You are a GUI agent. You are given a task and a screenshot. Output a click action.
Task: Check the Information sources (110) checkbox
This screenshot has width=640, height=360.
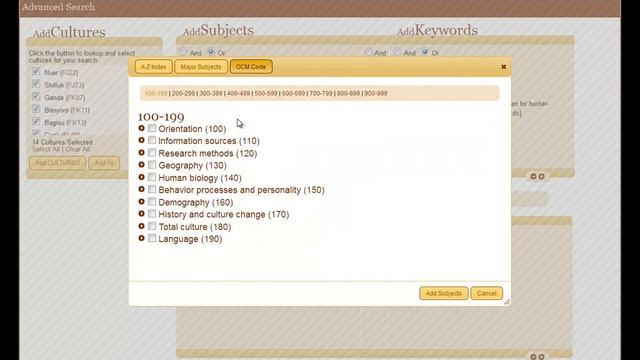click(x=152, y=140)
